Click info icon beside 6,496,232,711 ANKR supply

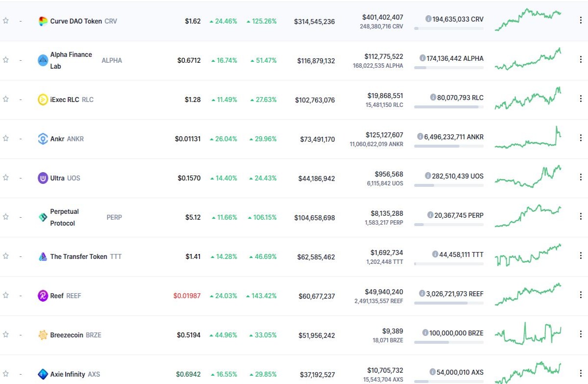pos(420,136)
